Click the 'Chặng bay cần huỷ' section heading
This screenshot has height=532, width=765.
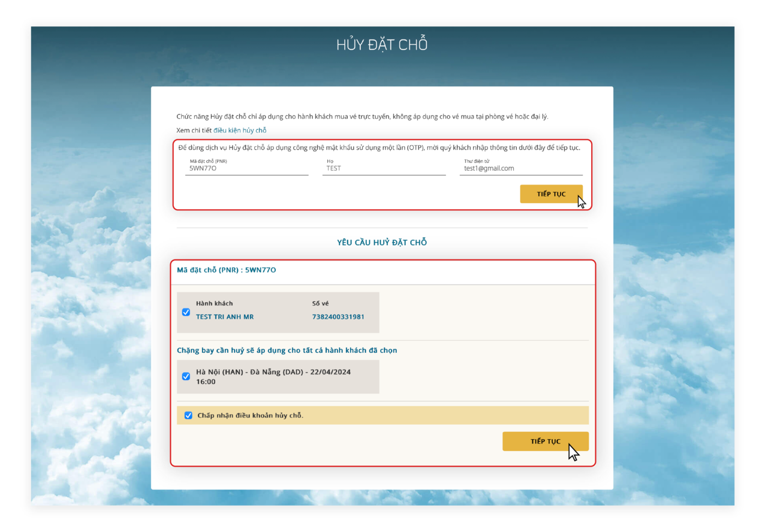[x=287, y=350]
